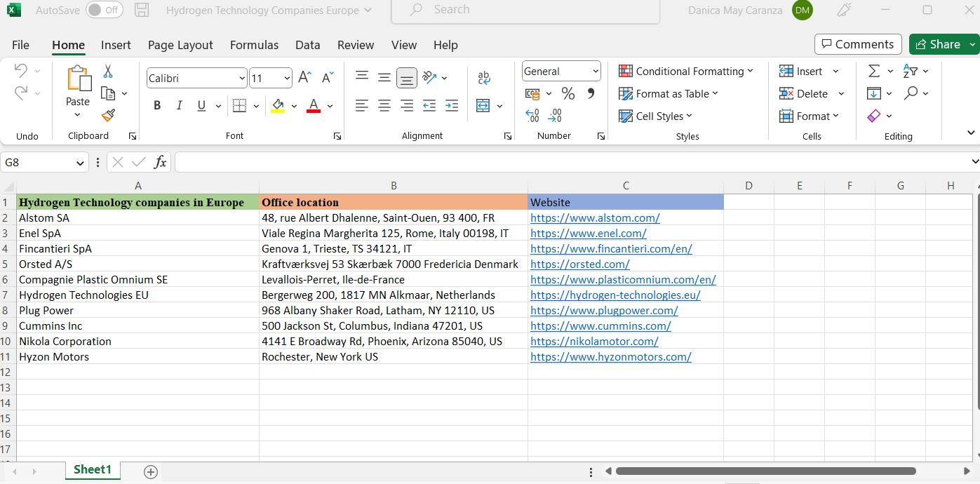This screenshot has height=484, width=980.
Task: Open the alstom.com hyperlink
Action: click(x=595, y=218)
